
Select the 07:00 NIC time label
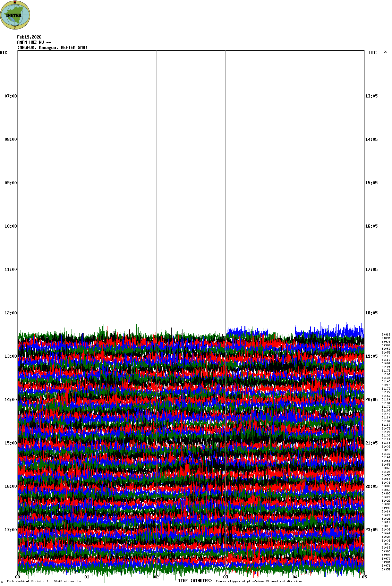[x=10, y=96]
